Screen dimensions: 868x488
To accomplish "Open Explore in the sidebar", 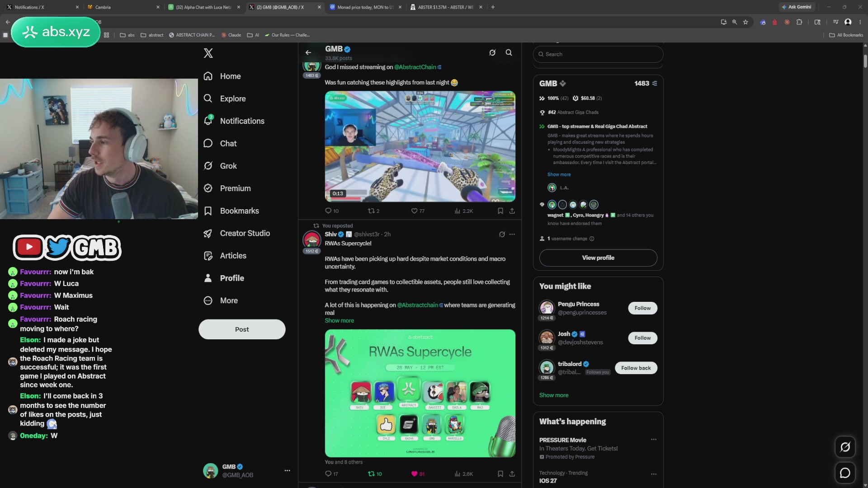I will click(224, 99).
